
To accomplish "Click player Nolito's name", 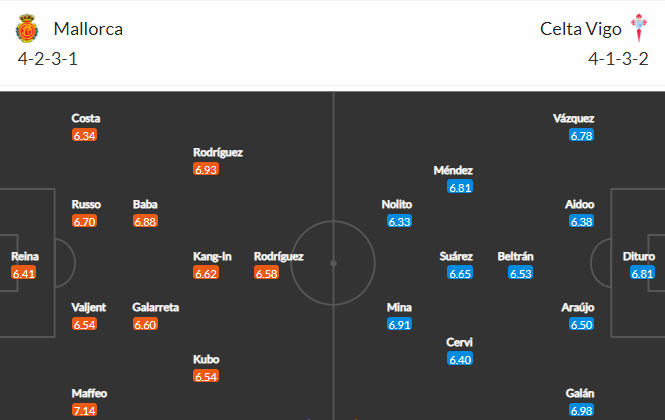I will (397, 204).
